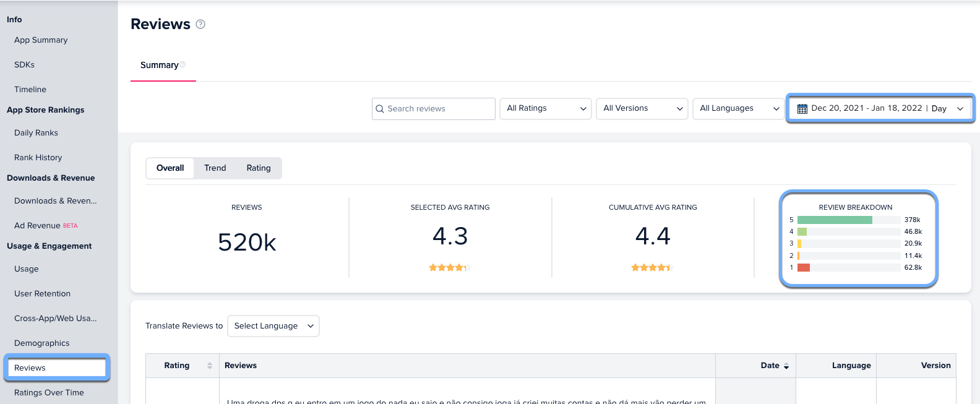This screenshot has height=404, width=980.
Task: Open Reviews in the sidebar
Action: 56,367
